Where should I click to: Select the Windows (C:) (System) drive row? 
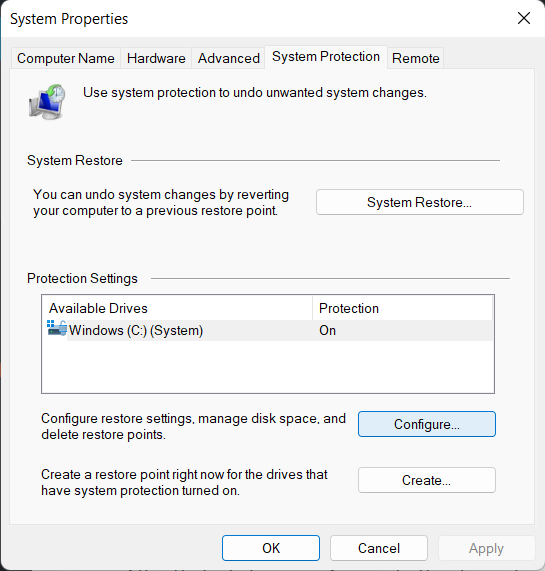tap(269, 330)
